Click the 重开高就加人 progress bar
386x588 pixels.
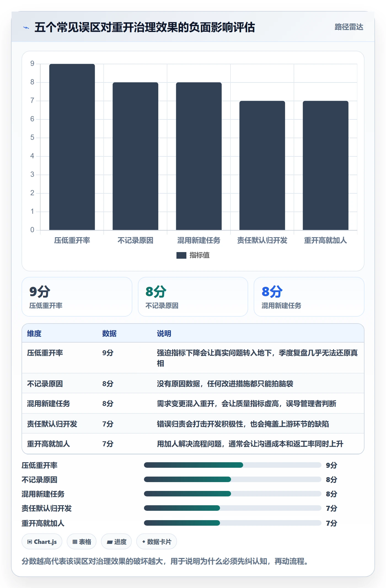coord(233,523)
